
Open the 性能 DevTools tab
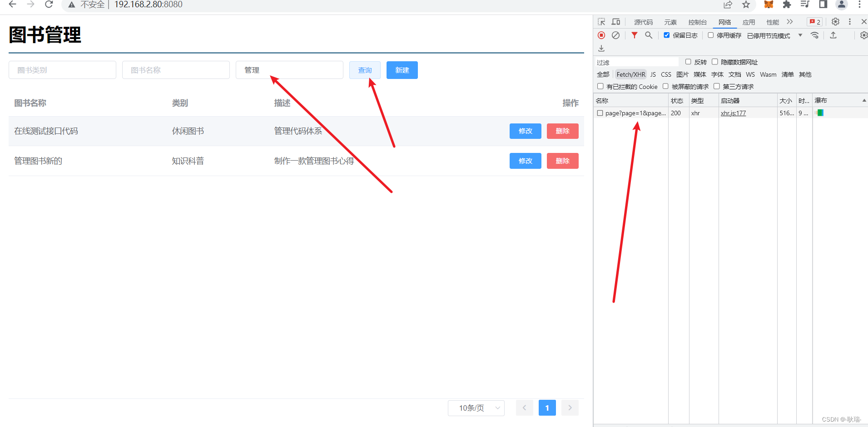point(773,22)
